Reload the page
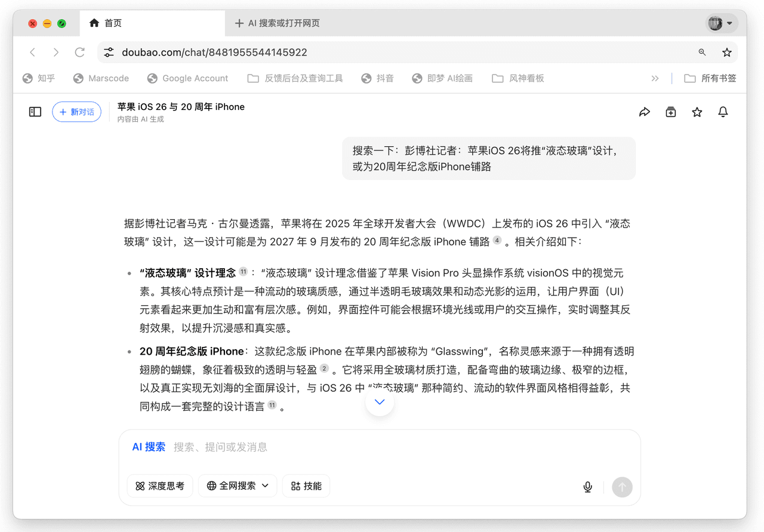Screen dimensions: 764x532 [79, 53]
